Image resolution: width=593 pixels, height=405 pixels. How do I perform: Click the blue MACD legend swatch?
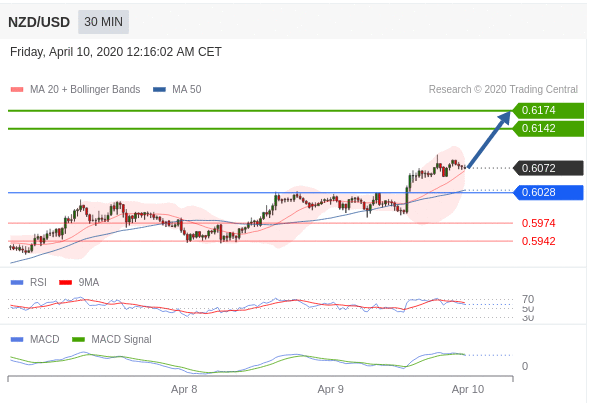[x=17, y=340]
